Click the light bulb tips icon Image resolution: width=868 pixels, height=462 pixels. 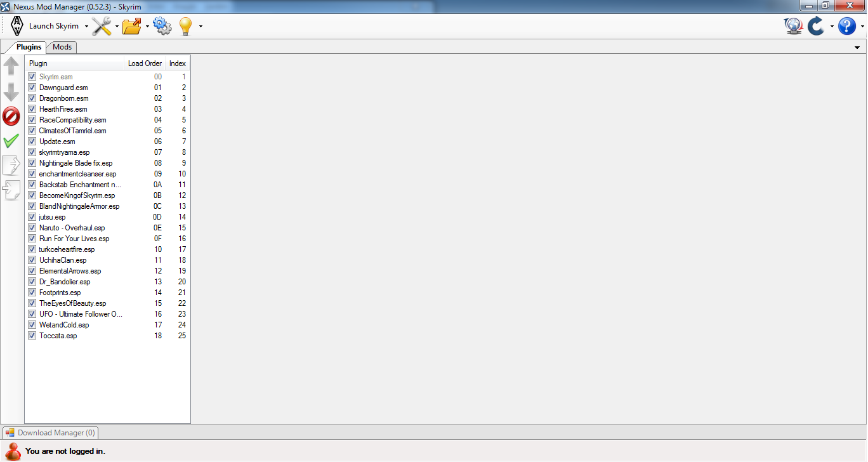tap(185, 26)
